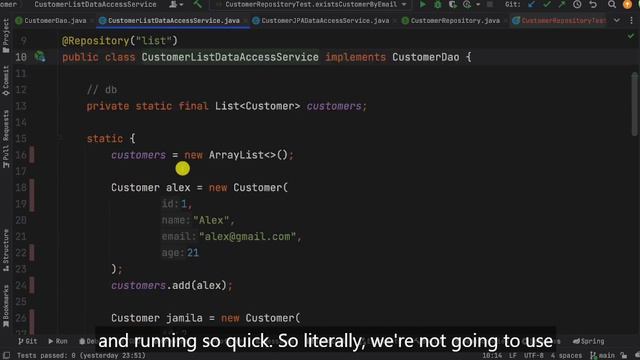Show hidden editor tabs chevron
Screen dimensions: 640x360
coord(617,20)
